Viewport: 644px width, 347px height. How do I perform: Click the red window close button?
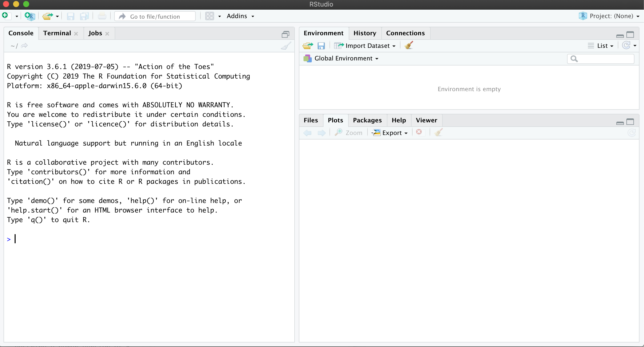click(6, 4)
